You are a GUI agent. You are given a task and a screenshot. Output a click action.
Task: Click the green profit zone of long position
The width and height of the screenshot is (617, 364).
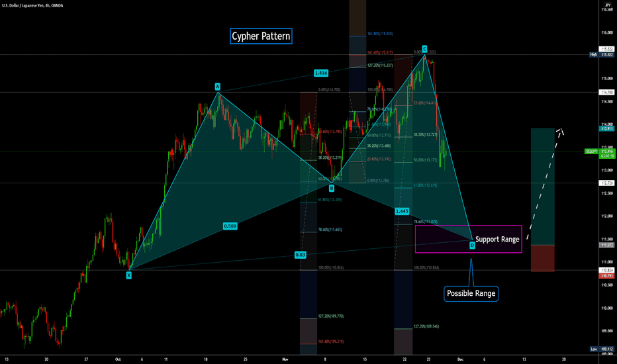click(543, 187)
